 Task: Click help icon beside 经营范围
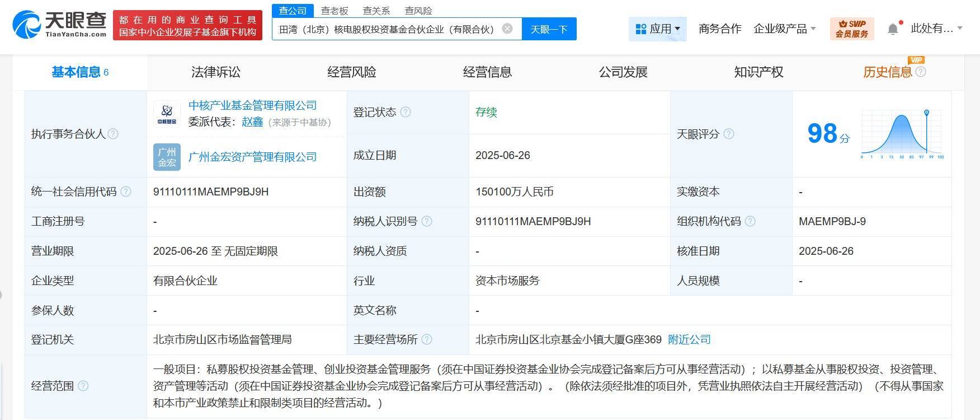83,386
